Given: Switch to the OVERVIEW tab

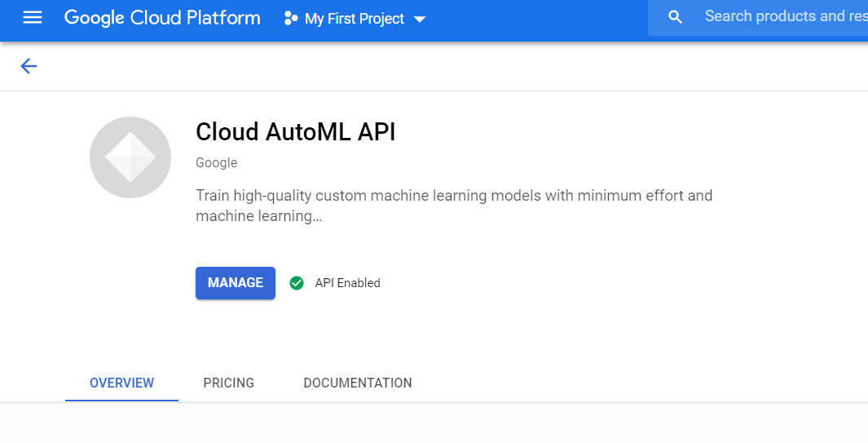Looking at the screenshot, I should (121, 383).
